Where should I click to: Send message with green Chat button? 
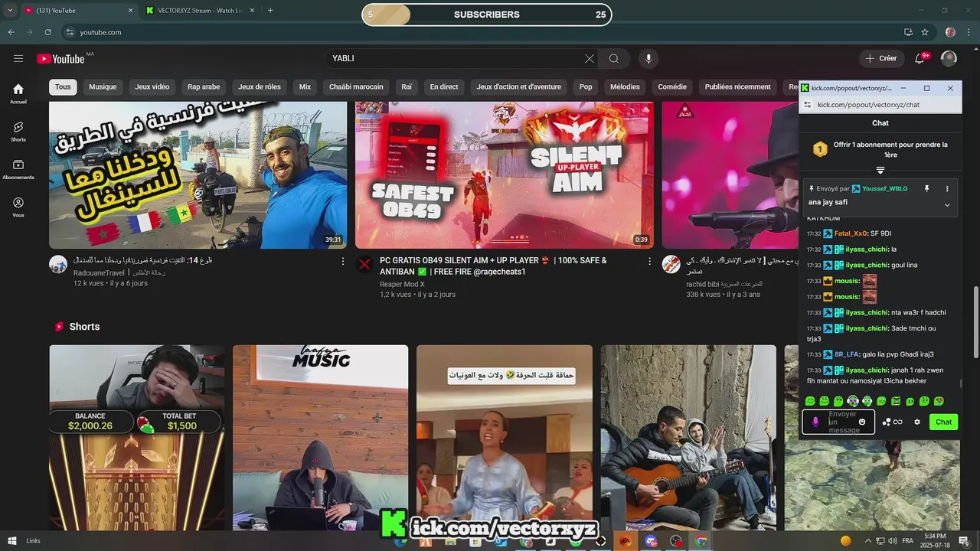[x=943, y=422]
